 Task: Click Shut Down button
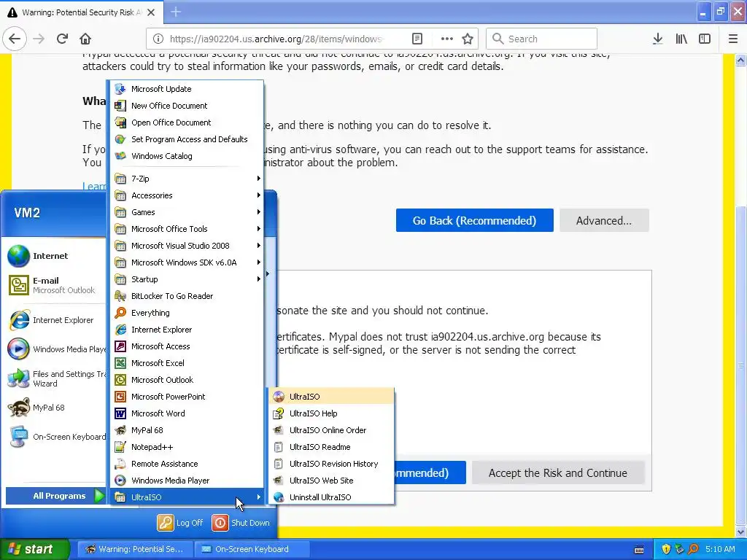(x=241, y=522)
